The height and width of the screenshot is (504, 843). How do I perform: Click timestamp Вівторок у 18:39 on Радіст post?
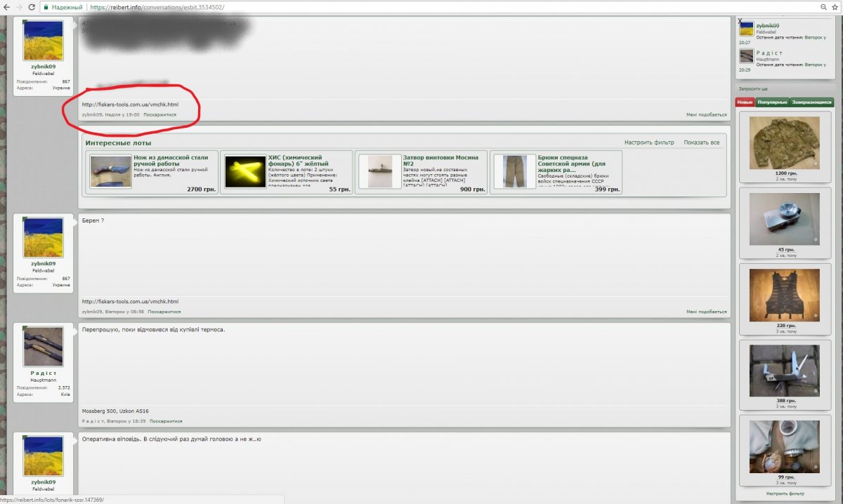click(x=125, y=421)
